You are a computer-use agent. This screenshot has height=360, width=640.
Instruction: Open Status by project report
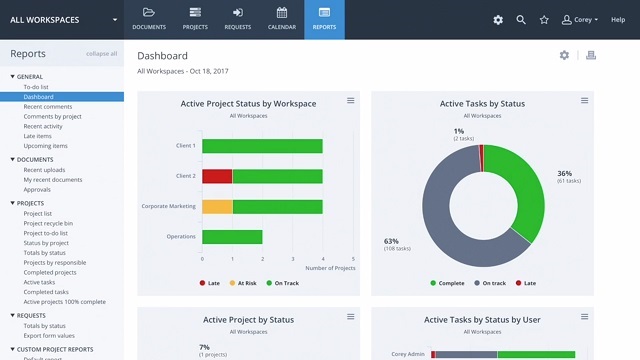[x=46, y=243]
